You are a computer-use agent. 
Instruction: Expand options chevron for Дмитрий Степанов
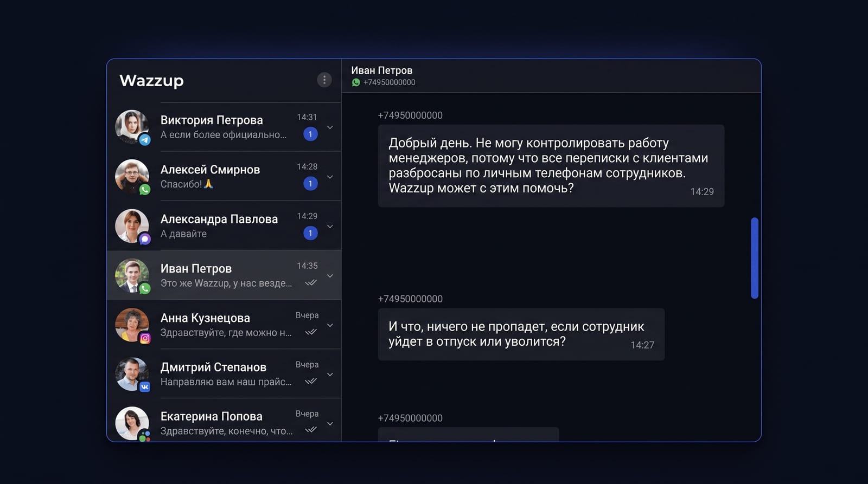(x=330, y=375)
